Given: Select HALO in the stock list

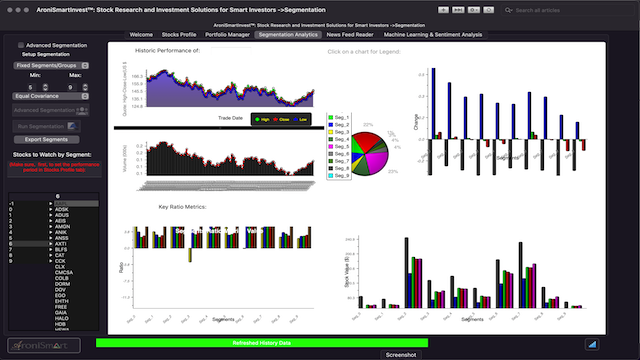Looking at the screenshot, I should coord(62,318).
